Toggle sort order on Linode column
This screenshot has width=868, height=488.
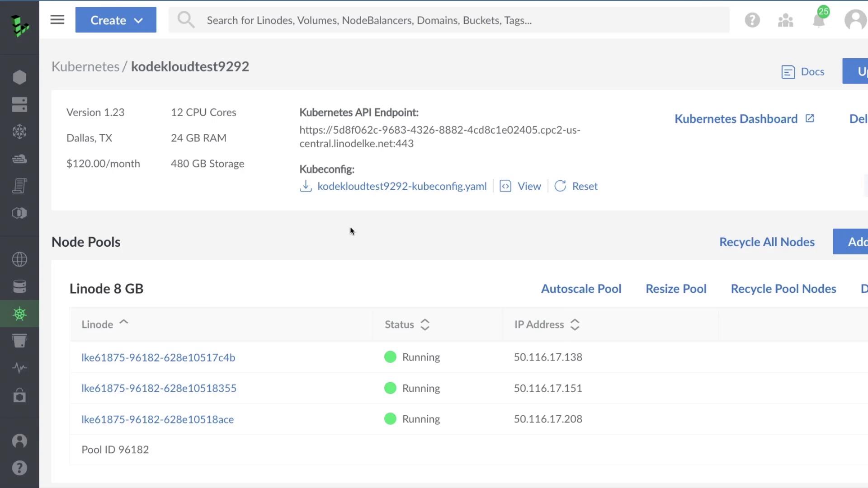(x=104, y=324)
